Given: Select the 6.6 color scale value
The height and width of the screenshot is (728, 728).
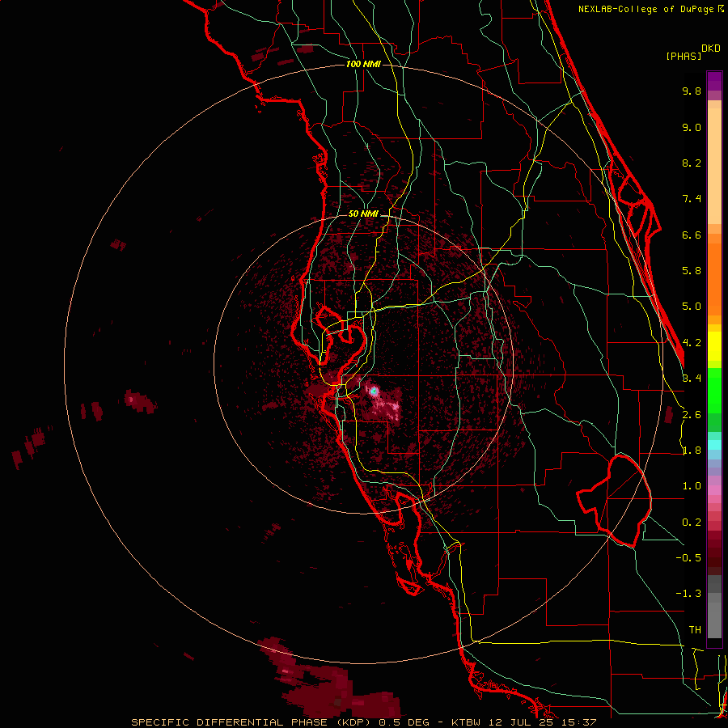Looking at the screenshot, I should point(692,235).
